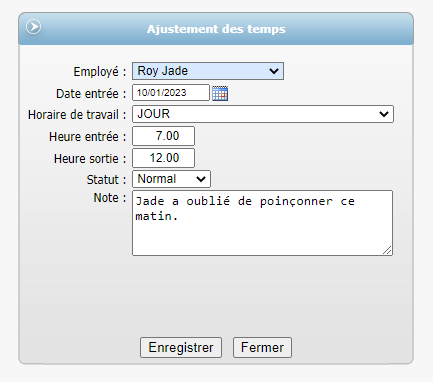
Task: Expand the Horaire de travail JOUR dropdown
Action: (x=263, y=114)
